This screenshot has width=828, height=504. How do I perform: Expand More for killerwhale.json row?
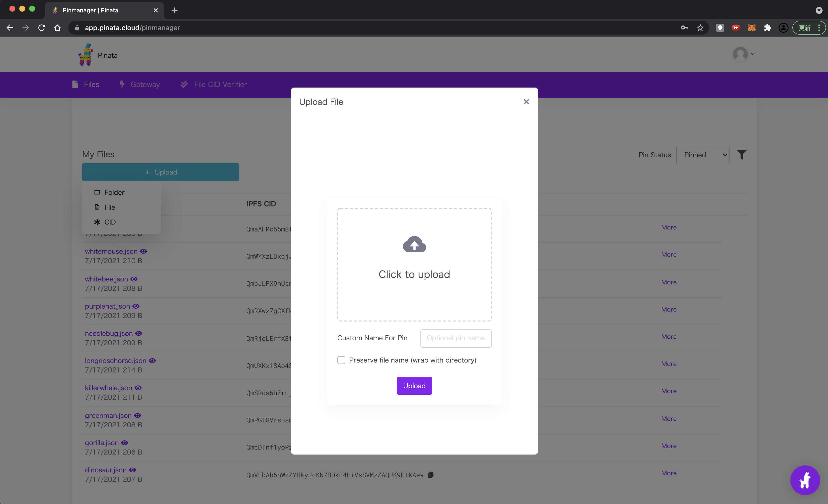(669, 391)
